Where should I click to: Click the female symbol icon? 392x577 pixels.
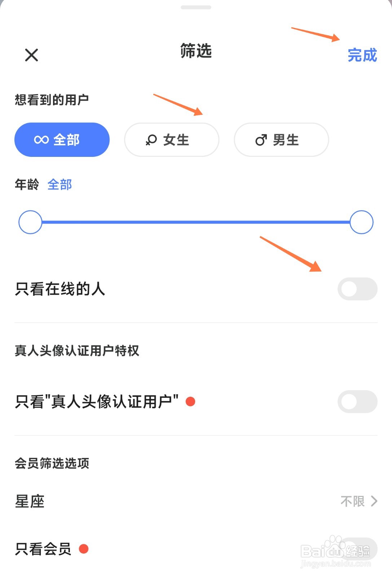(151, 140)
